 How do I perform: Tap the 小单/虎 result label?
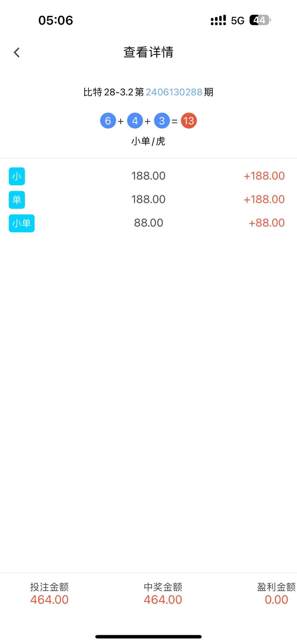(x=148, y=141)
